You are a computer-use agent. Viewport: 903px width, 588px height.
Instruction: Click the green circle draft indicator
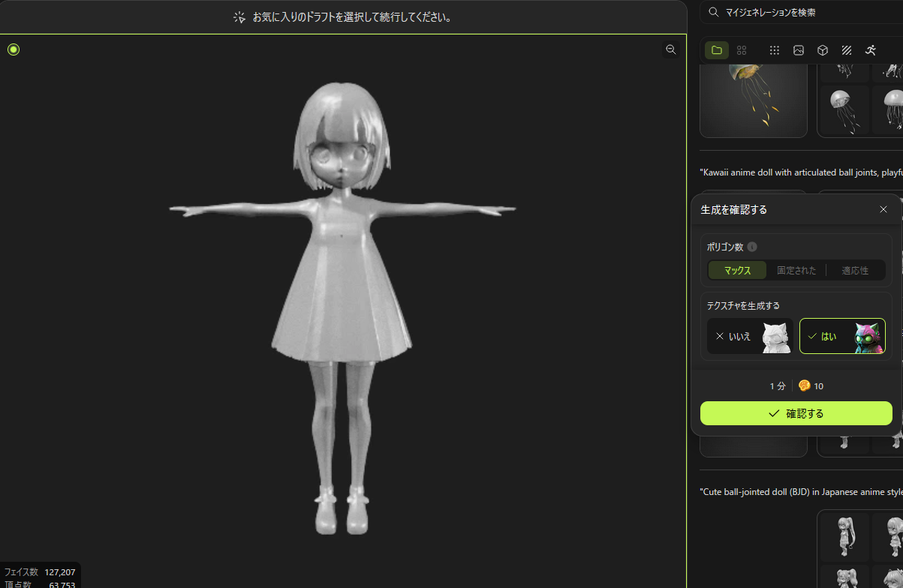point(14,49)
